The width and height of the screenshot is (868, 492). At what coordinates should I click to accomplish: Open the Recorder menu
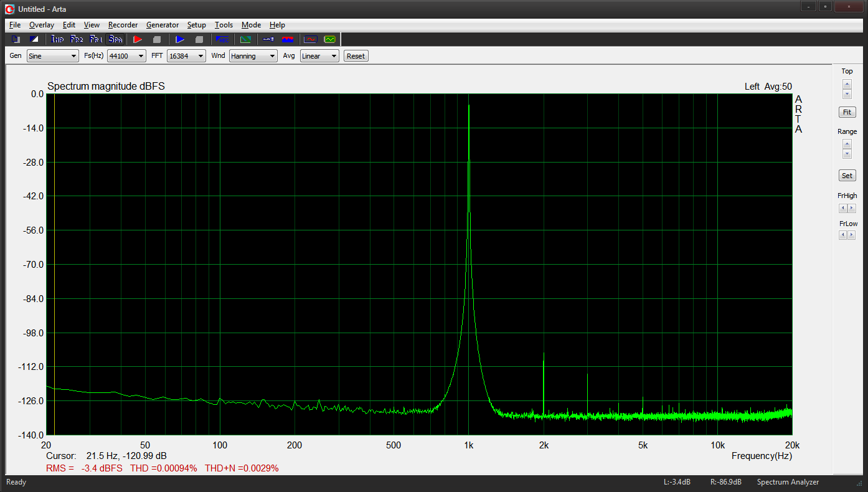coord(123,25)
